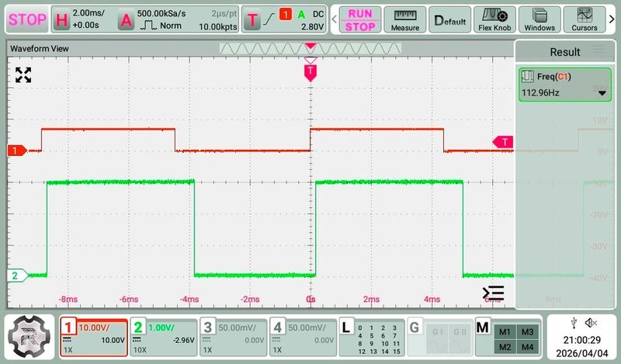
Task: Open the Cursors menu
Action: click(x=585, y=19)
